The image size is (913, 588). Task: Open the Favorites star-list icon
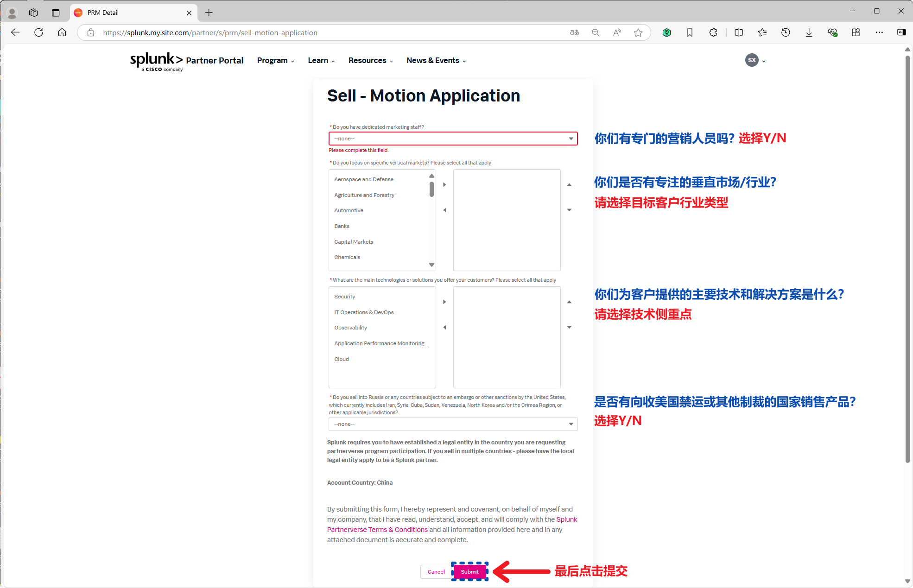(x=762, y=32)
